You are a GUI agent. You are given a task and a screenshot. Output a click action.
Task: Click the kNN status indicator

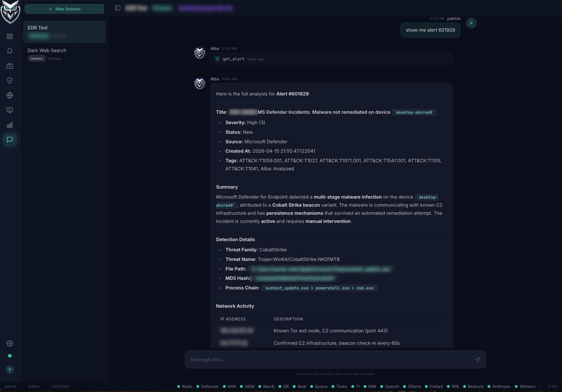click(x=229, y=386)
